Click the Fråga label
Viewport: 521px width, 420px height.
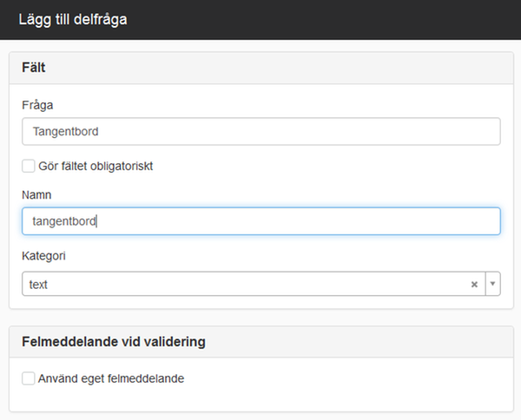(x=37, y=105)
